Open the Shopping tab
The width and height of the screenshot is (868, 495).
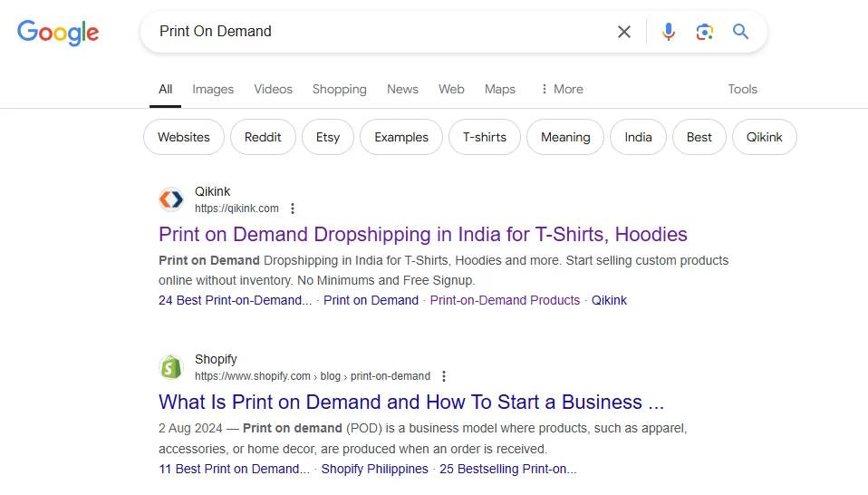340,89
